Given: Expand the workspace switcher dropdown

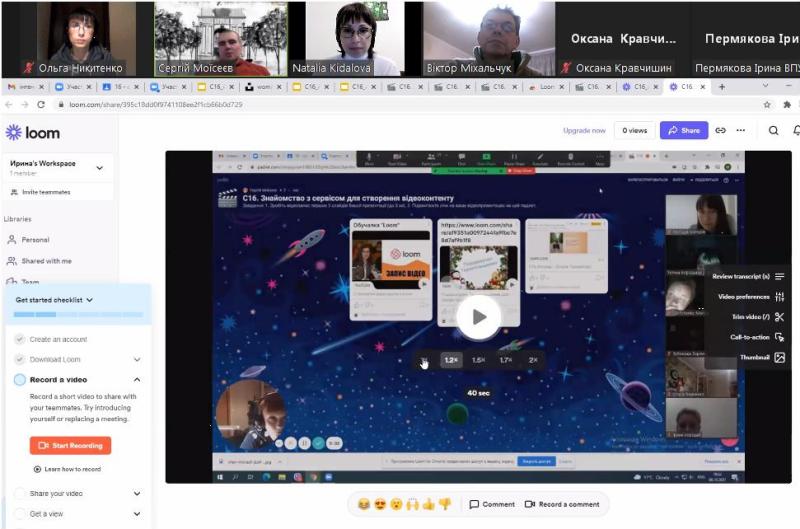Looking at the screenshot, I should pyautogui.click(x=98, y=164).
